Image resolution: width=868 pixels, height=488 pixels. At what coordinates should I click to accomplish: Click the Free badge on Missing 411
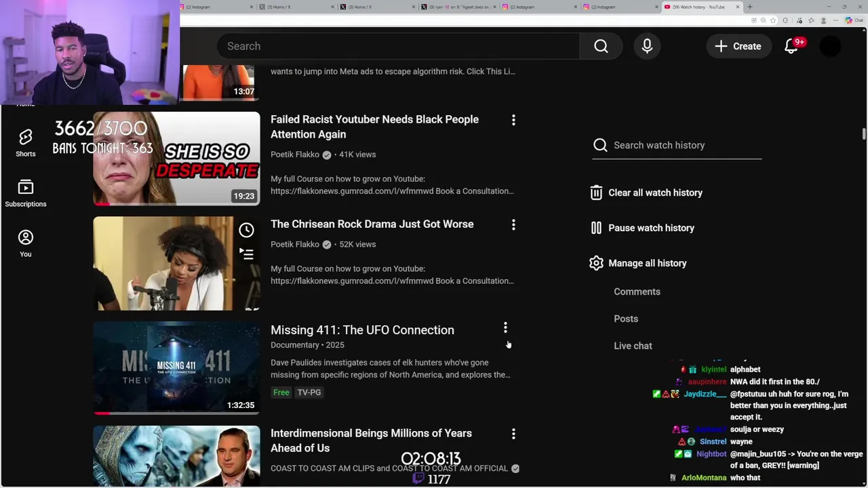[x=281, y=392]
